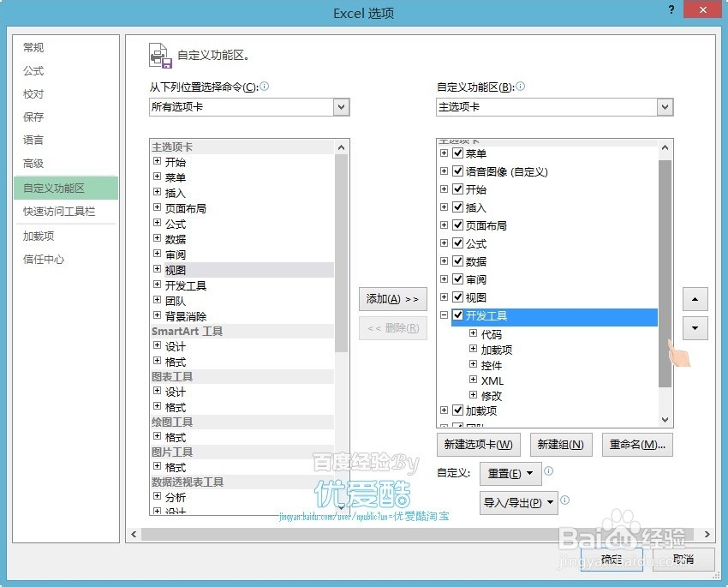Screen dimensions: 728x587
Task: Click the 添加(A) >> button
Action: coord(393,299)
